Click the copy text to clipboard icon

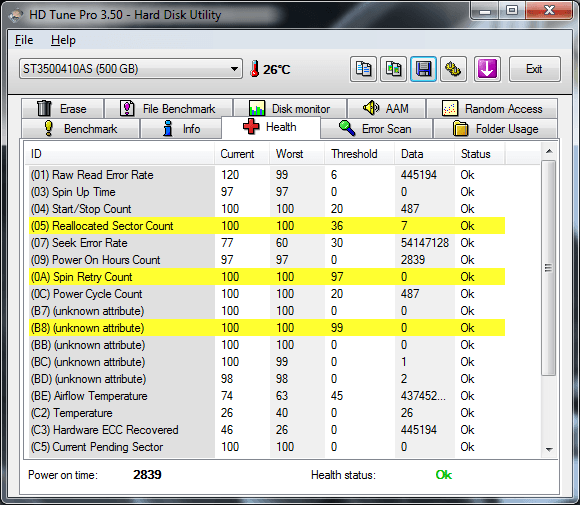pos(363,69)
